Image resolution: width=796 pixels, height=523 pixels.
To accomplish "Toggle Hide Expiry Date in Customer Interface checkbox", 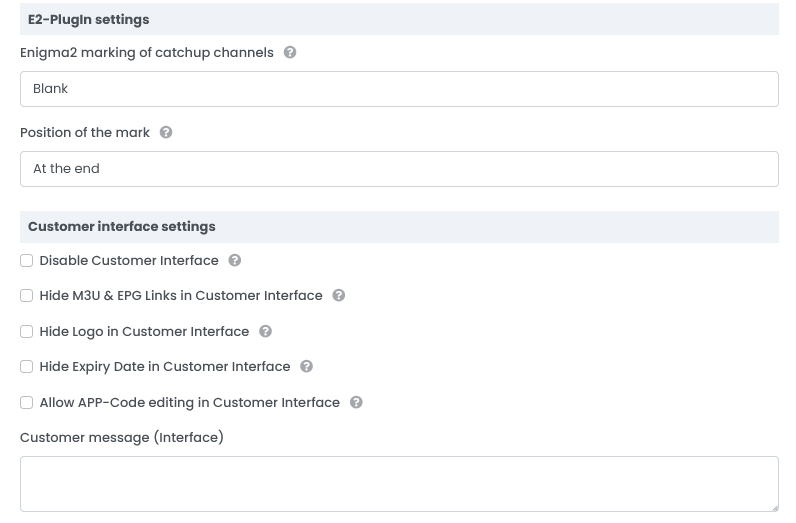I will (x=27, y=367).
